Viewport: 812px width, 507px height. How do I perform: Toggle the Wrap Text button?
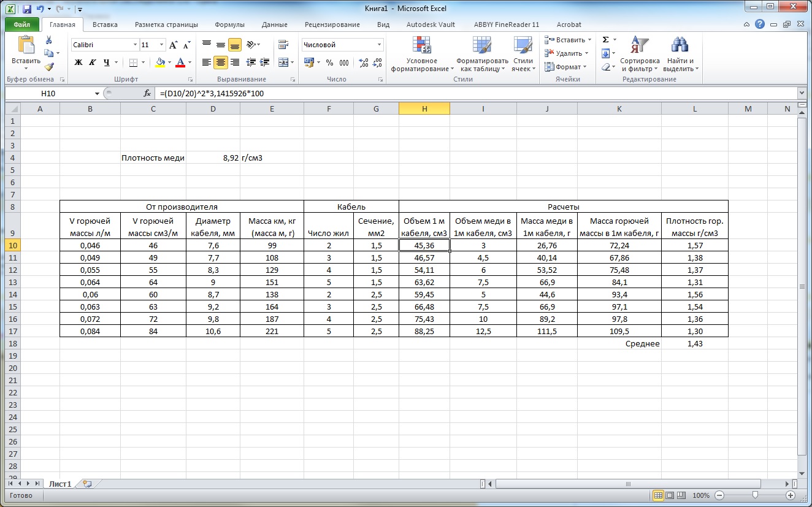pos(283,45)
